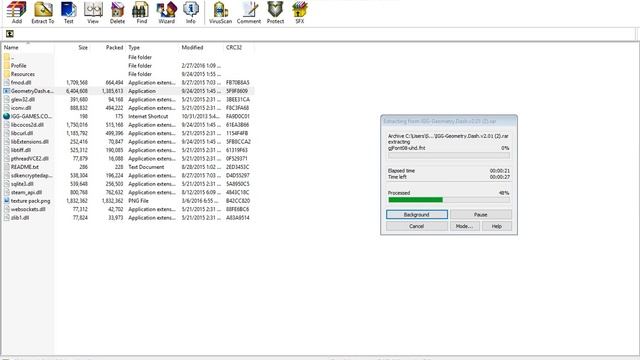This screenshot has height=360, width=640.
Task: Click the Add toolbar icon
Action: coord(16,13)
